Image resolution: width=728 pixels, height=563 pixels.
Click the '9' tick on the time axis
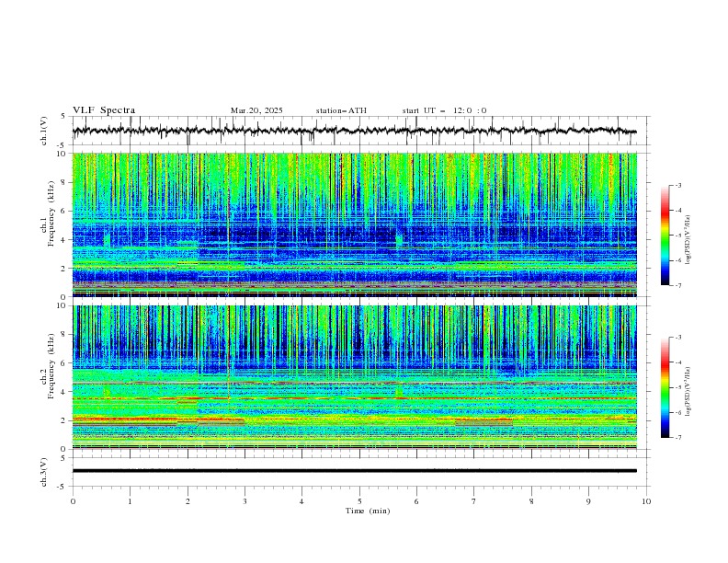tap(588, 501)
